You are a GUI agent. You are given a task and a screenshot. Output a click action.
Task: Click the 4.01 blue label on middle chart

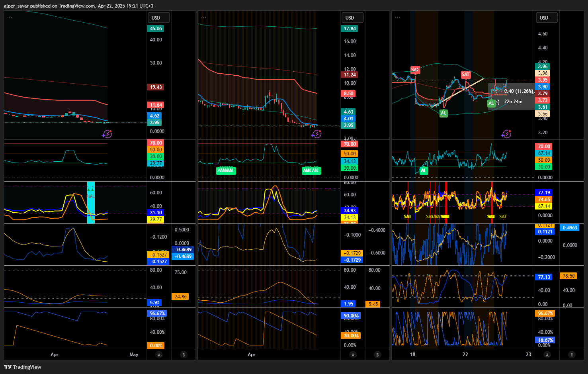pos(348,119)
